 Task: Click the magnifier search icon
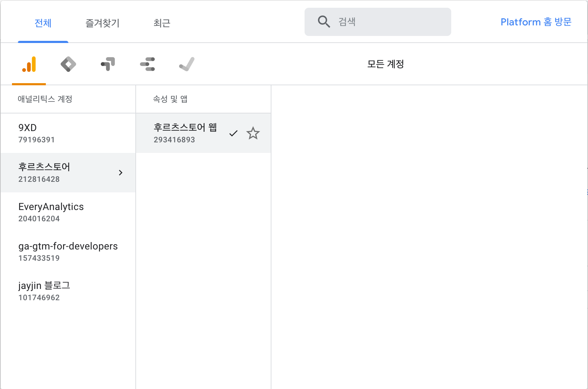[x=324, y=22]
